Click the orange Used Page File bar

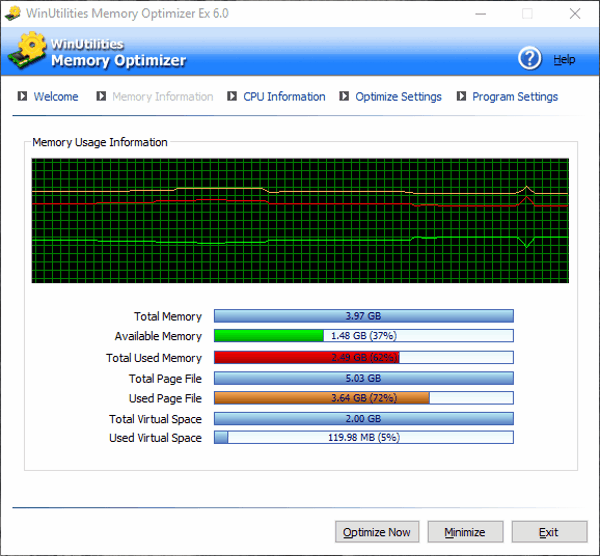coord(364,398)
